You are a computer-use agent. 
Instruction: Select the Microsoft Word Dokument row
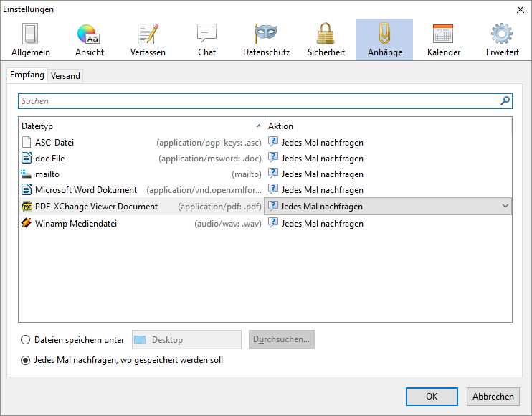86,190
